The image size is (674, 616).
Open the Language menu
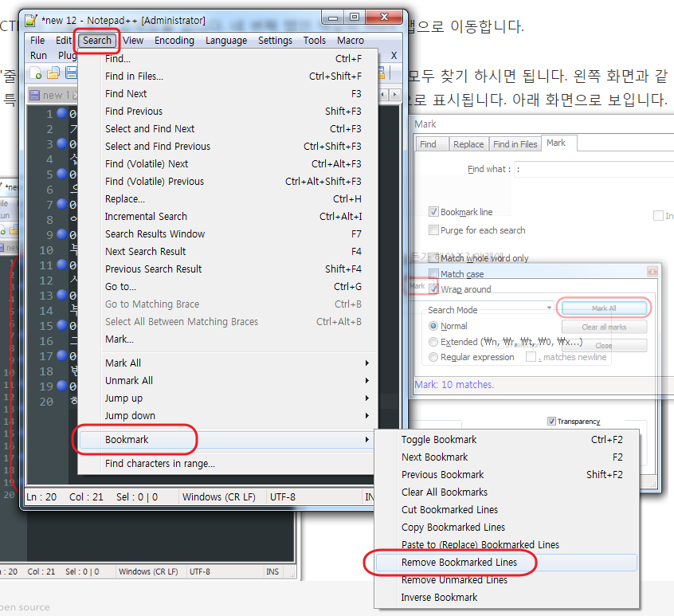[226, 41]
